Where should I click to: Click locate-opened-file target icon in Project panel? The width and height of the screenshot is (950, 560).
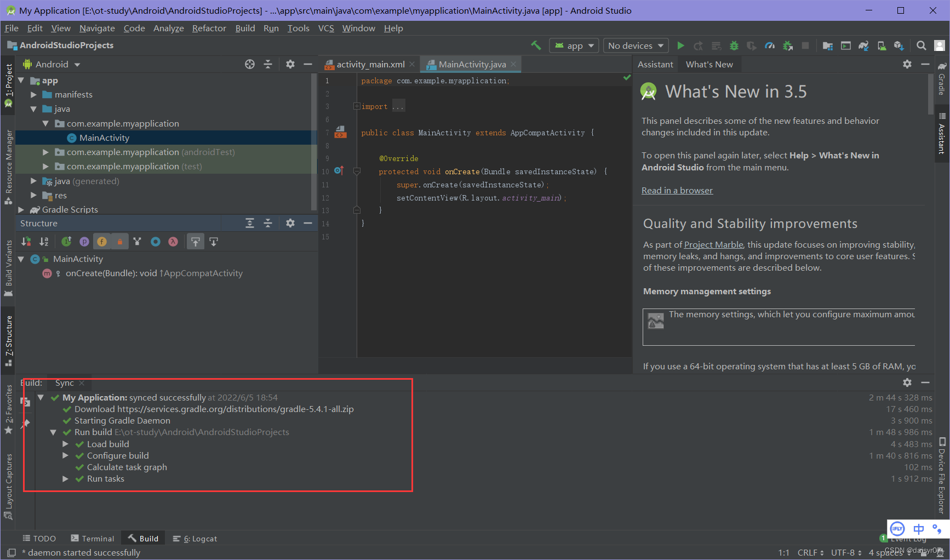[250, 64]
